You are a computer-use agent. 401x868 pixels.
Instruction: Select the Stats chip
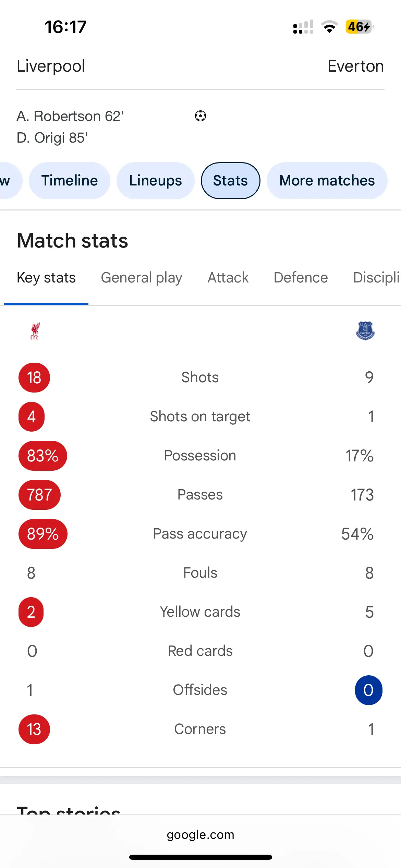(230, 181)
